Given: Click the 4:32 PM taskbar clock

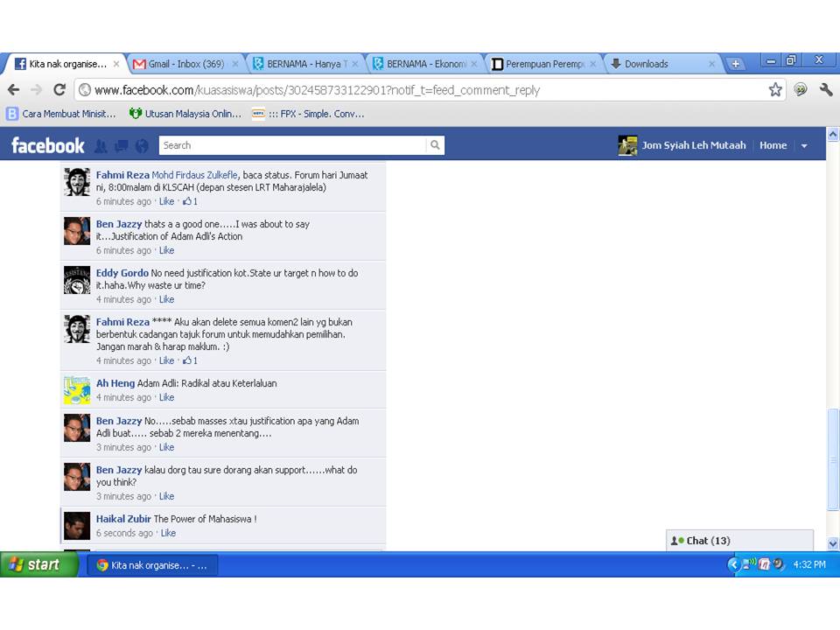Looking at the screenshot, I should [808, 564].
